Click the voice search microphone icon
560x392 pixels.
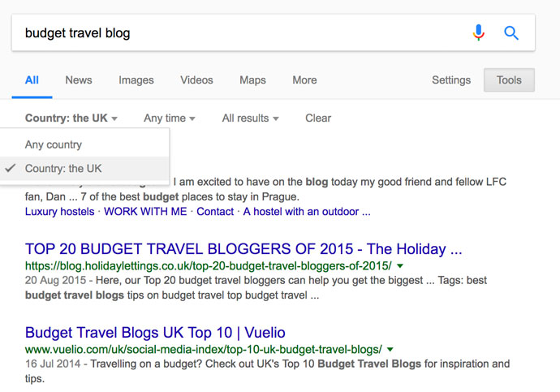[479, 32]
